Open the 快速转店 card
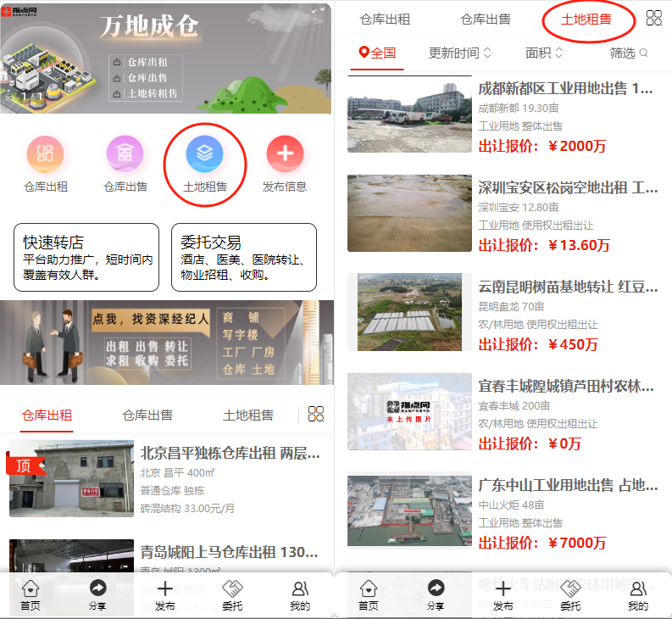 pyautogui.click(x=86, y=257)
